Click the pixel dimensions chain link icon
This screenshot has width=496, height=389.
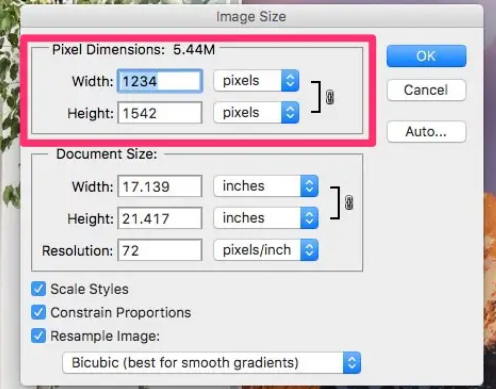pos(329,97)
